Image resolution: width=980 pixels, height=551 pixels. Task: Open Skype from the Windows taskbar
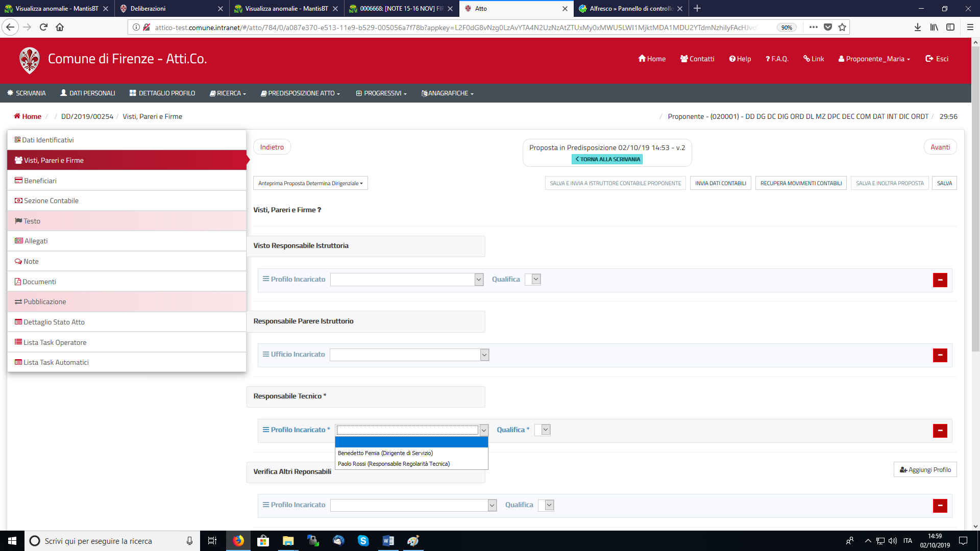point(363,541)
